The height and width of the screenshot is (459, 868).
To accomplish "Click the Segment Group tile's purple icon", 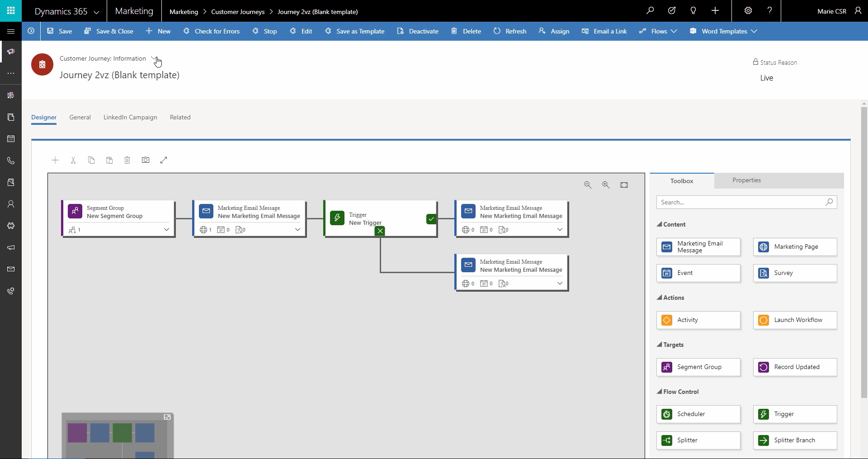I will coord(75,211).
